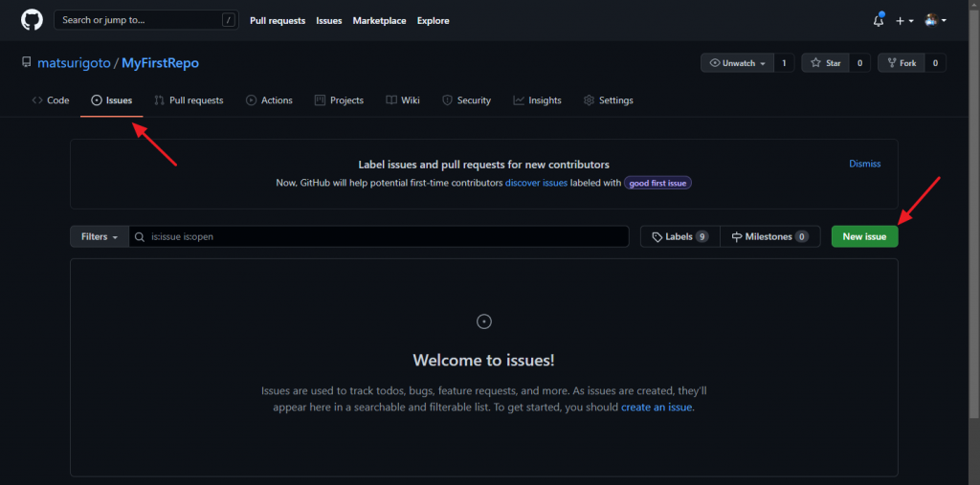Click the green New issue button
This screenshot has width=980, height=485.
click(864, 237)
